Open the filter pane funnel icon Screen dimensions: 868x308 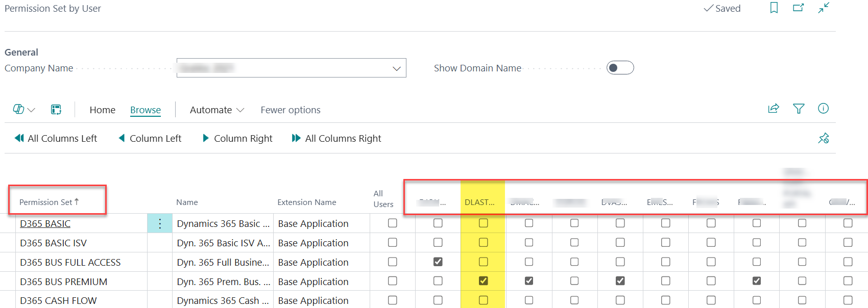[799, 108]
